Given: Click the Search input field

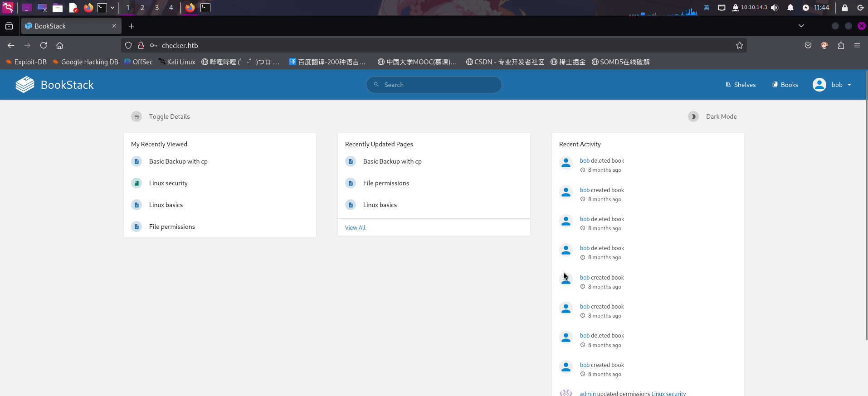Looking at the screenshot, I should (x=434, y=85).
